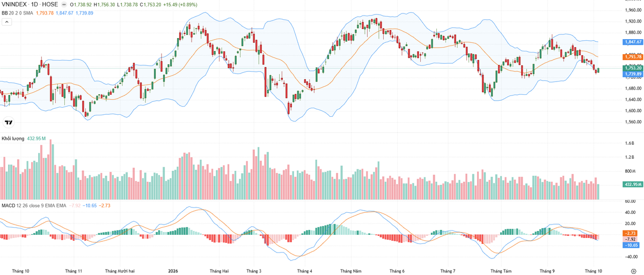Click the Tháng Mười hai time axis label

click(120, 271)
